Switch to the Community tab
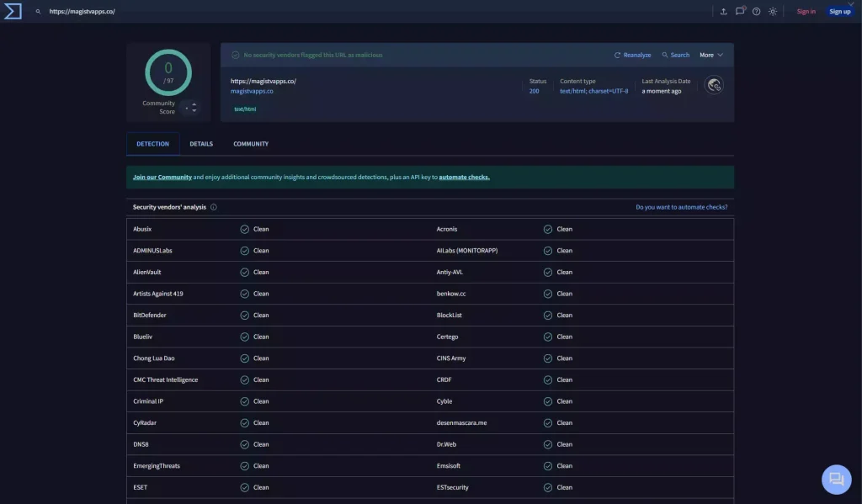The height and width of the screenshot is (504, 862). point(251,144)
